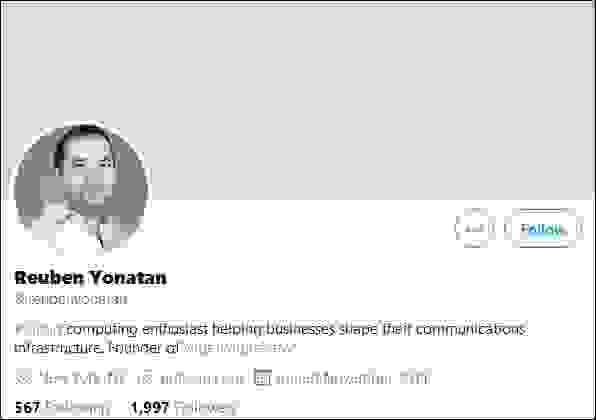The image size is (596, 420).
Task: View the gray profile banner image
Action: [x=298, y=101]
